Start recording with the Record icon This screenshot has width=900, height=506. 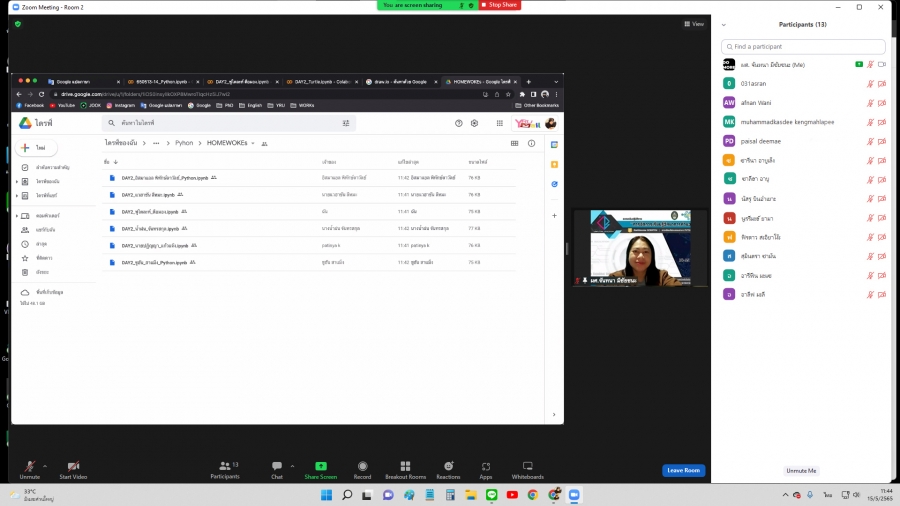pyautogui.click(x=362, y=466)
